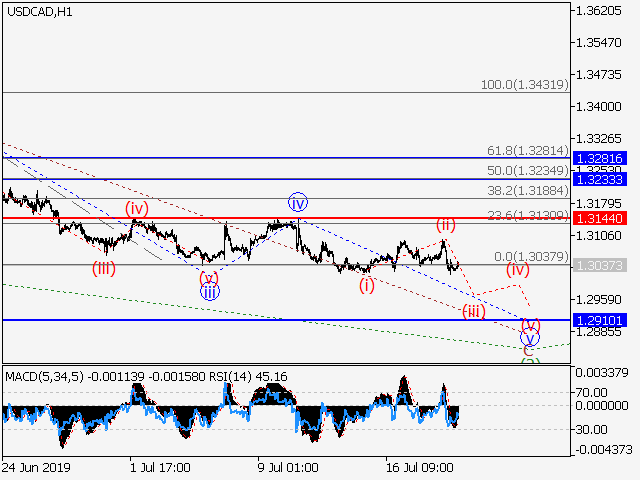Click the 50.0(1.32349) Fibonacci label
Screen dimensions: 640x480
click(x=528, y=171)
